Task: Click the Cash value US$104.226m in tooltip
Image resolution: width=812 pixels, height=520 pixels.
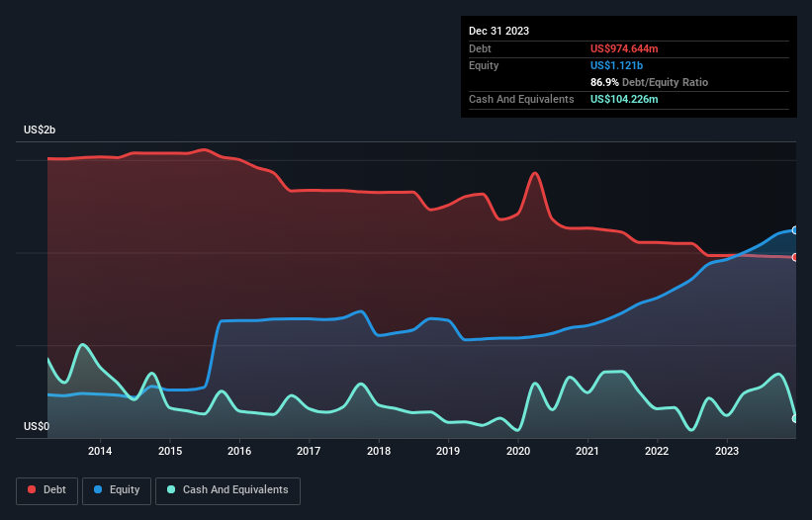Action: pos(624,99)
